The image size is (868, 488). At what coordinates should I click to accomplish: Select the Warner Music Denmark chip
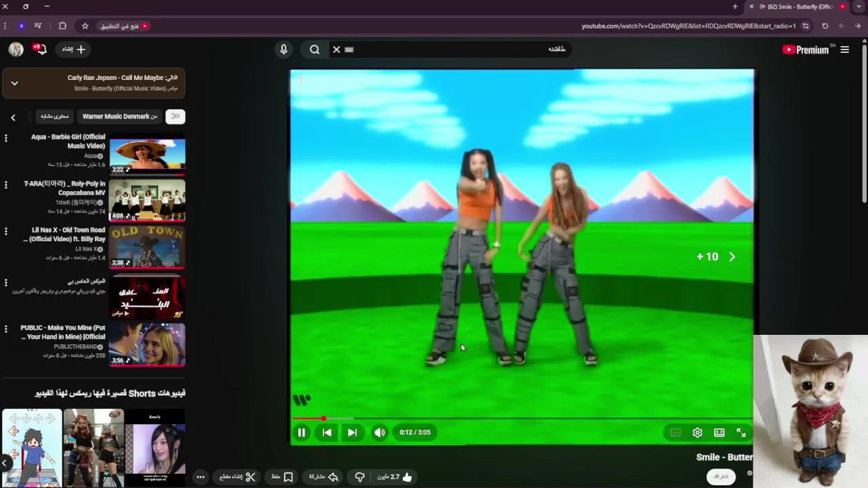coord(119,117)
